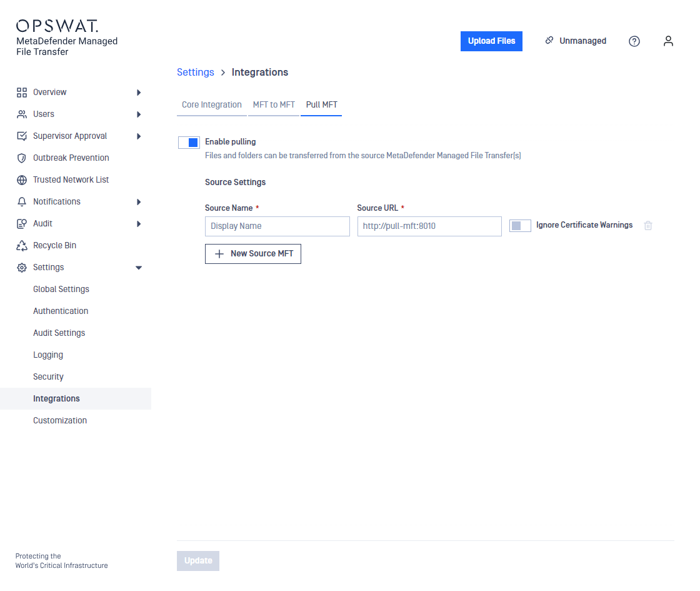Click the Integrations breadcrumb text
The height and width of the screenshot is (591, 700).
click(x=260, y=73)
